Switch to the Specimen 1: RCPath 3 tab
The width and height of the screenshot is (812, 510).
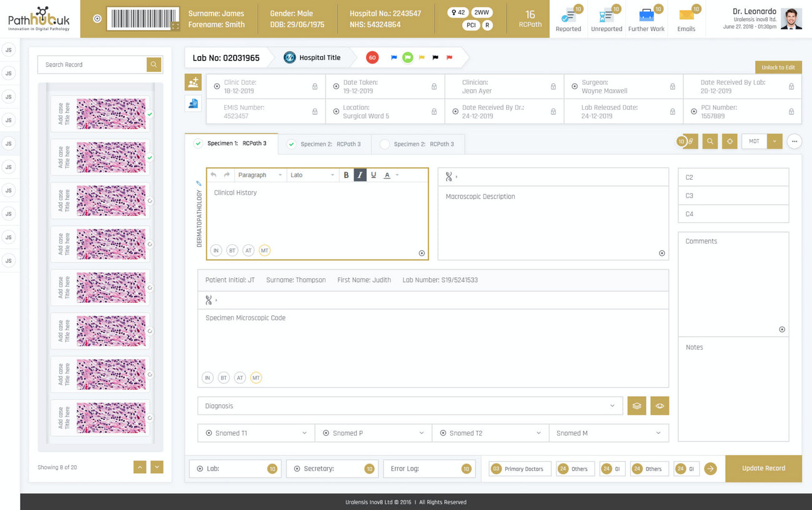(x=232, y=144)
